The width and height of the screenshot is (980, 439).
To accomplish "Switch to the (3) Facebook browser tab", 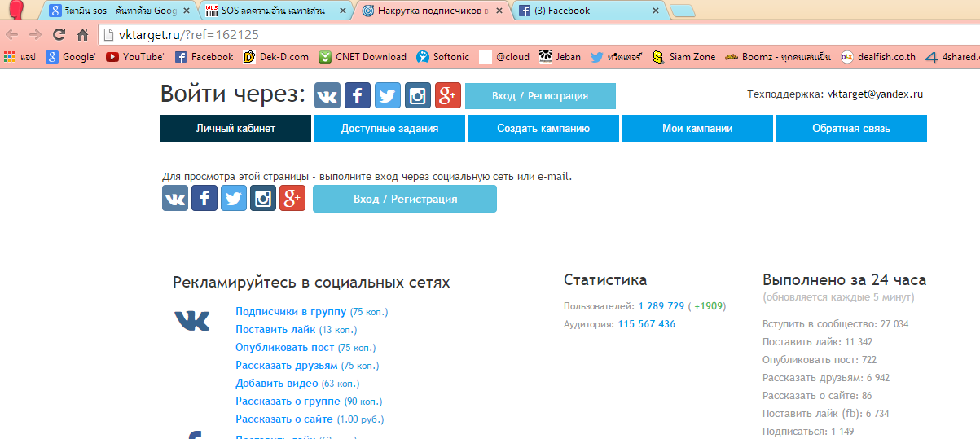I will (x=590, y=11).
